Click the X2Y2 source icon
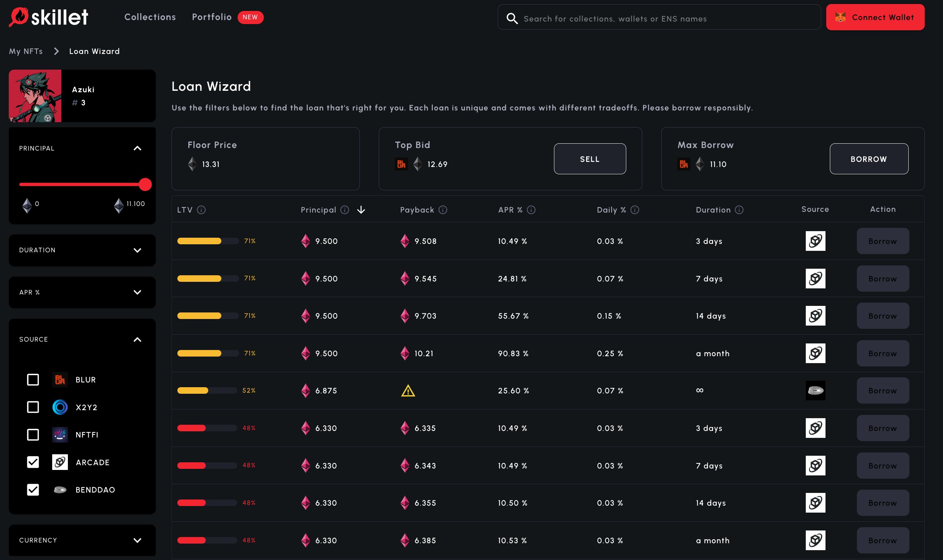The image size is (943, 560). point(59,407)
